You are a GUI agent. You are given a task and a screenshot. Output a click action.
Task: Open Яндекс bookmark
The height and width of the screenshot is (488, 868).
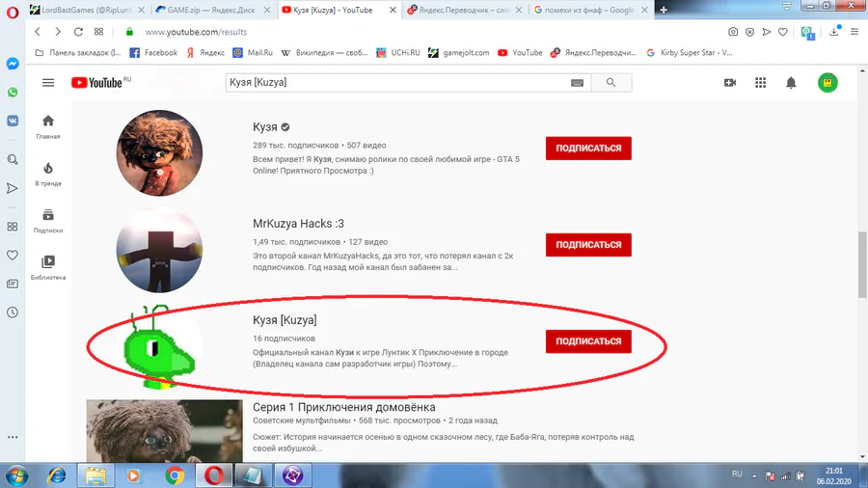click(x=205, y=53)
